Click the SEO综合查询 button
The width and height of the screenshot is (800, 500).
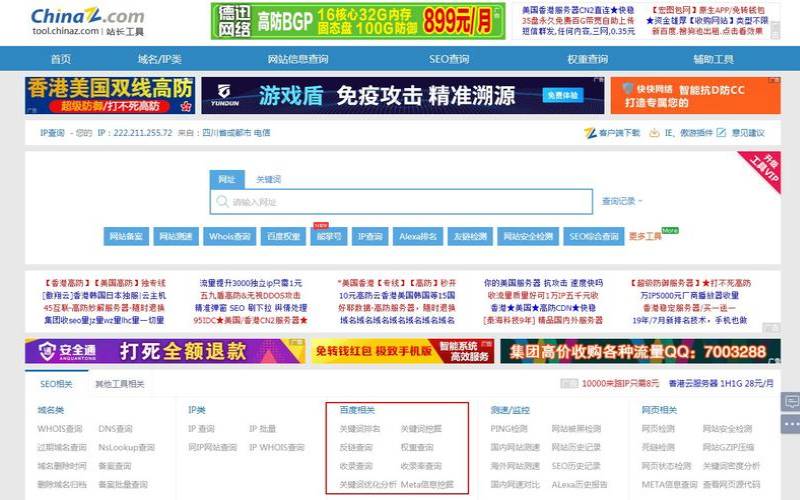pos(593,236)
